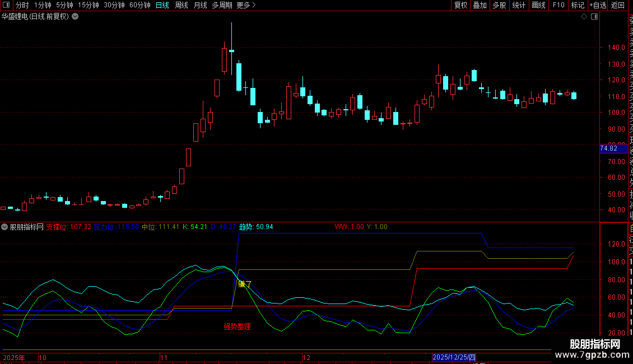
Task: Click the D: 48.27 value
Action: pos(224,227)
